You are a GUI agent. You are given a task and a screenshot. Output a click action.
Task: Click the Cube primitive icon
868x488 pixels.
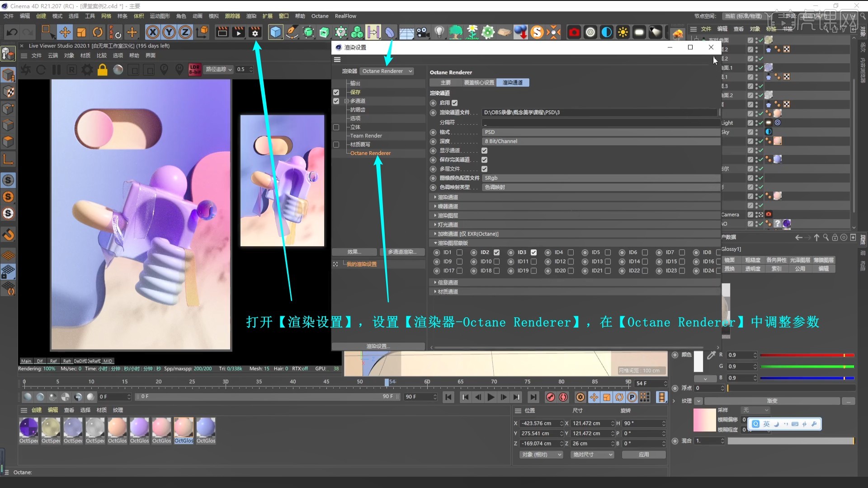pos(275,32)
